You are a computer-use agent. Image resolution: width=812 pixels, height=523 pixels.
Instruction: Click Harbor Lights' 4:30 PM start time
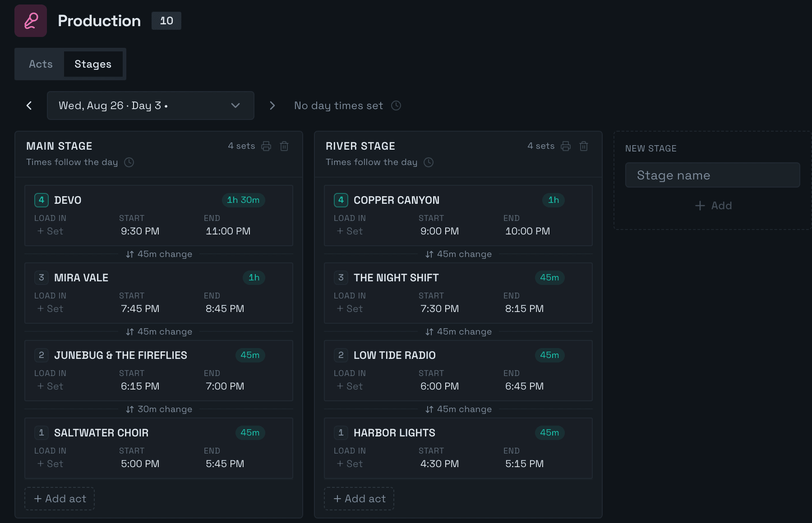439,464
